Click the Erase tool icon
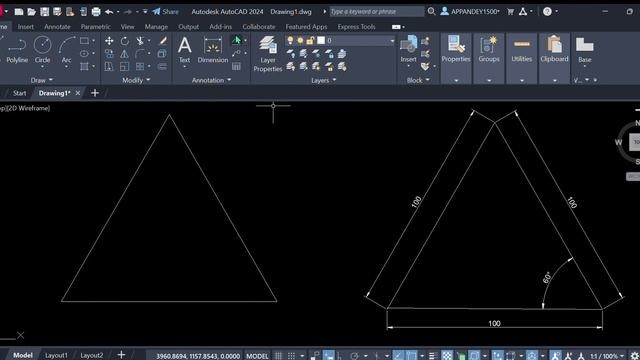This screenshot has width=640, height=360. [162, 41]
